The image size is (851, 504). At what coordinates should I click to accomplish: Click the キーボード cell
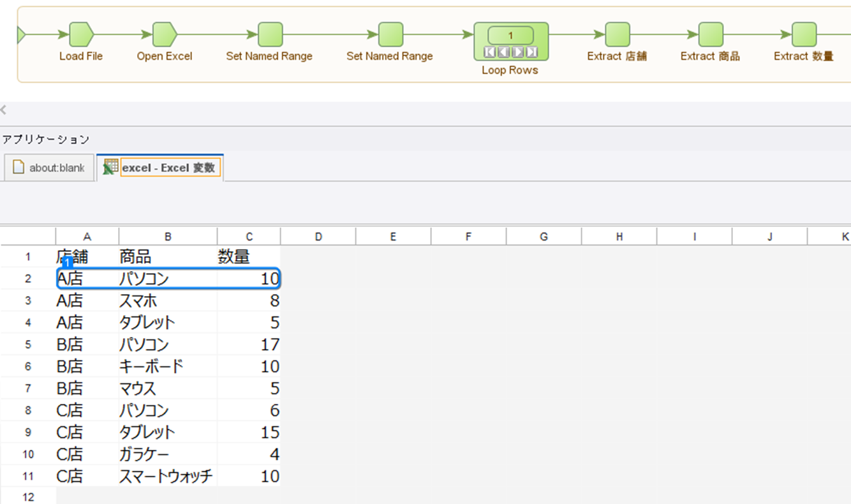pyautogui.click(x=168, y=366)
